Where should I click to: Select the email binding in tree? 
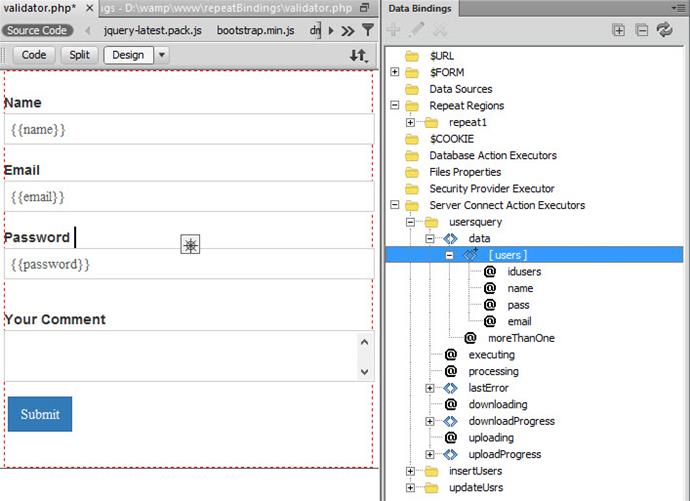coord(519,322)
